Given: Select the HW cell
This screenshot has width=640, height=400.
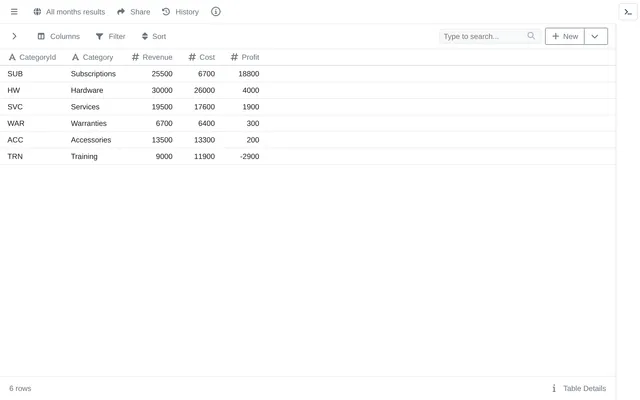Looking at the screenshot, I should (13, 90).
